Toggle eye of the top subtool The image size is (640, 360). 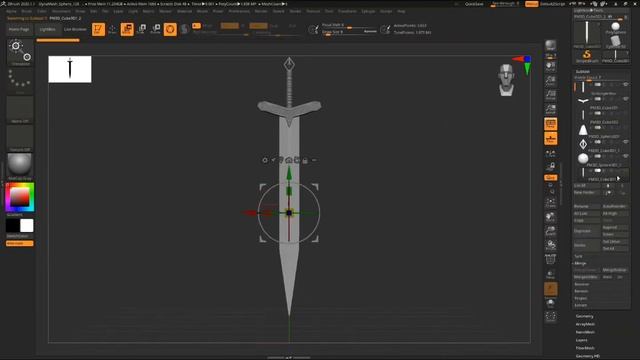[625, 84]
